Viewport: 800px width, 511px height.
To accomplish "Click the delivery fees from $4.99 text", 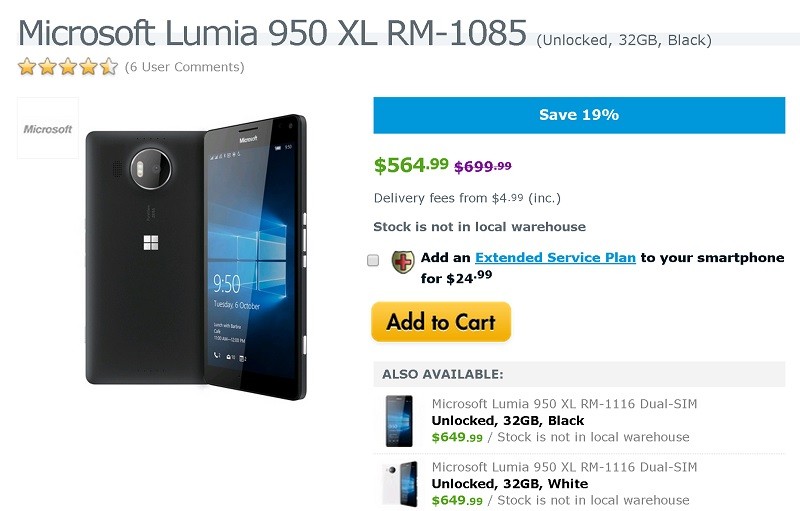I will coord(467,198).
